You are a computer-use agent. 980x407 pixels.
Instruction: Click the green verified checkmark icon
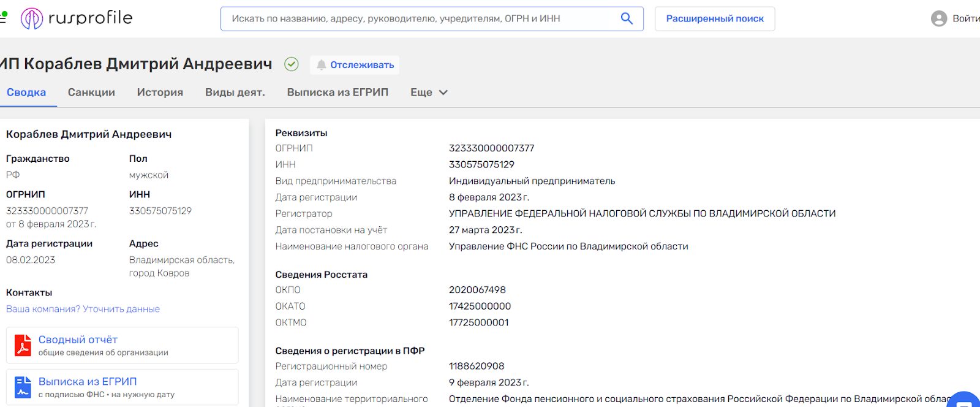(292, 64)
